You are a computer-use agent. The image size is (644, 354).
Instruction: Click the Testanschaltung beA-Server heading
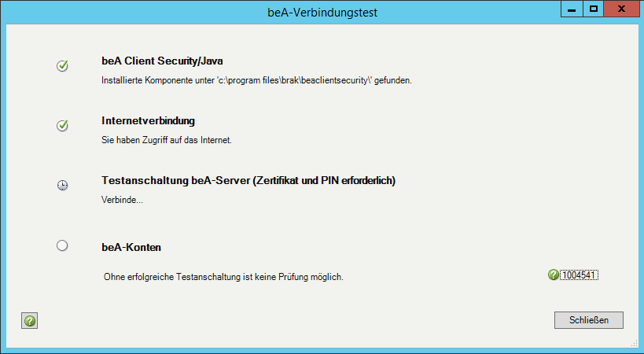click(248, 181)
